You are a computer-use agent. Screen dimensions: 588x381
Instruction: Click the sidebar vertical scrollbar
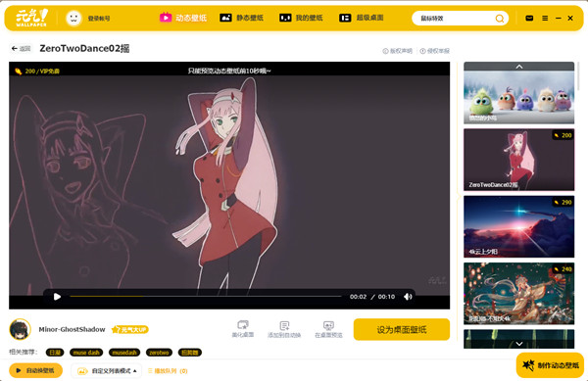579,76
